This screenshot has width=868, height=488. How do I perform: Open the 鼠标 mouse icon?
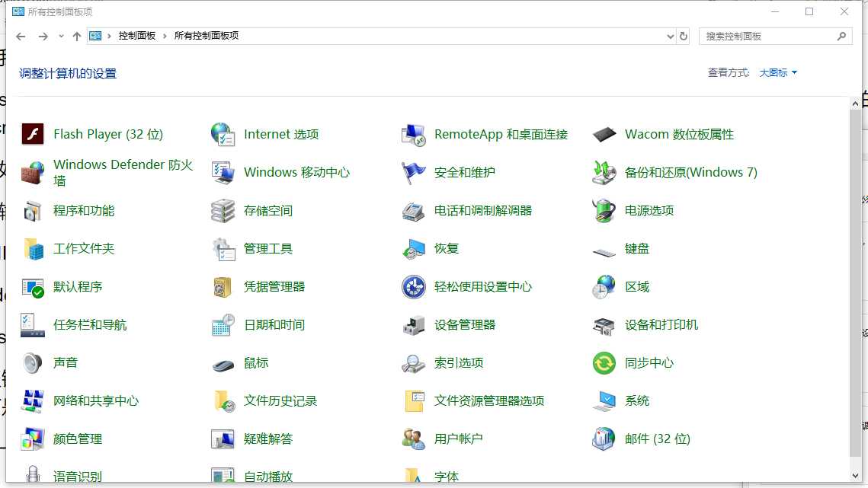coord(223,365)
